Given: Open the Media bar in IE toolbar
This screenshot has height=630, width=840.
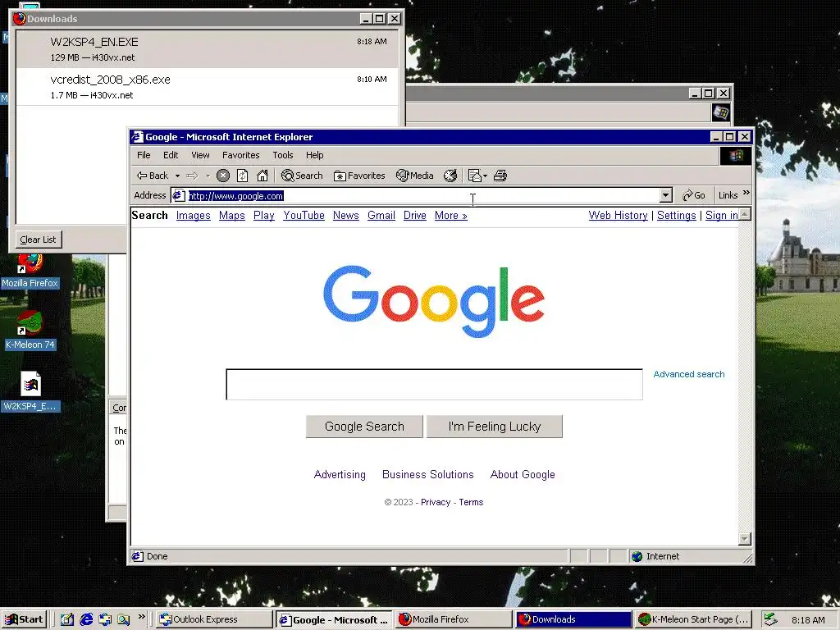Looking at the screenshot, I should tap(414, 176).
